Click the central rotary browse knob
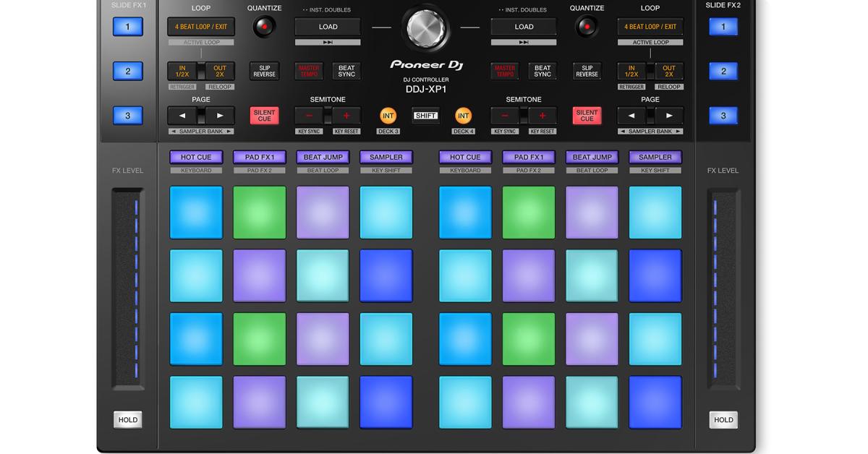 pos(425,28)
